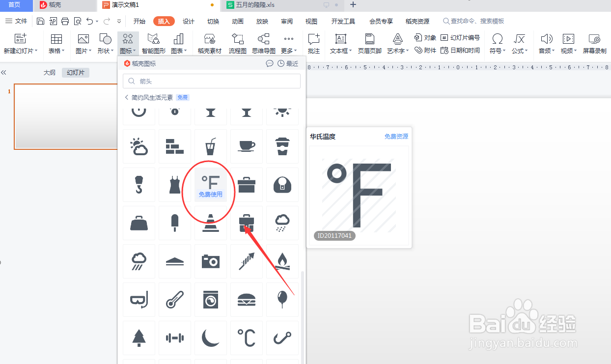Collapse the slide panel with double chevron
The image size is (611, 364).
pyautogui.click(x=4, y=73)
